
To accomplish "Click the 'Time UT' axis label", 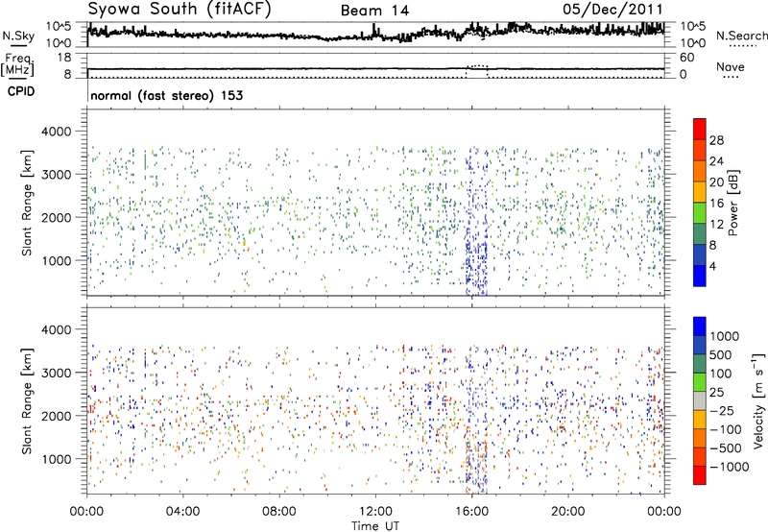I will pyautogui.click(x=375, y=526).
